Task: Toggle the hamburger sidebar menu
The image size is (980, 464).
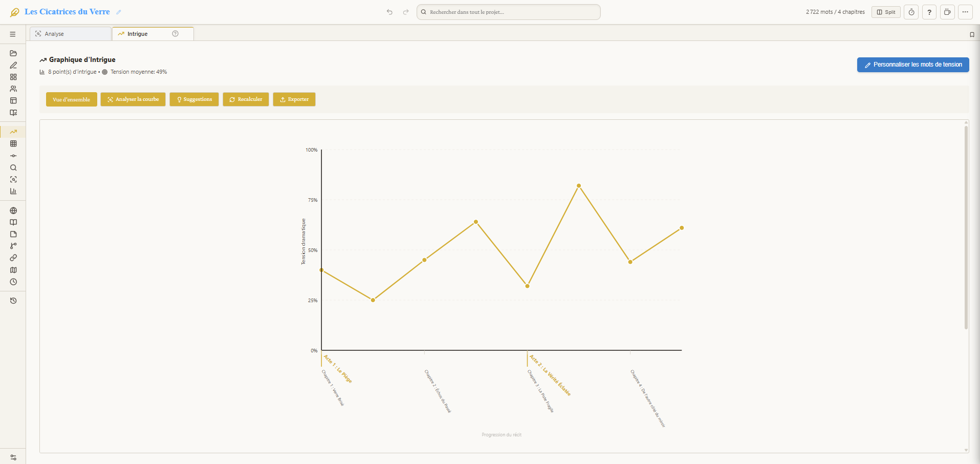Action: pyautogui.click(x=13, y=34)
